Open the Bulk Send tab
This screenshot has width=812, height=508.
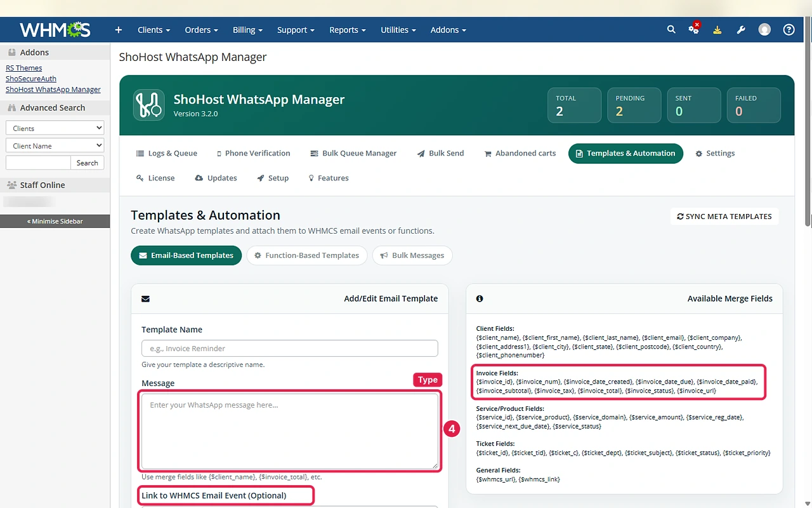point(440,154)
